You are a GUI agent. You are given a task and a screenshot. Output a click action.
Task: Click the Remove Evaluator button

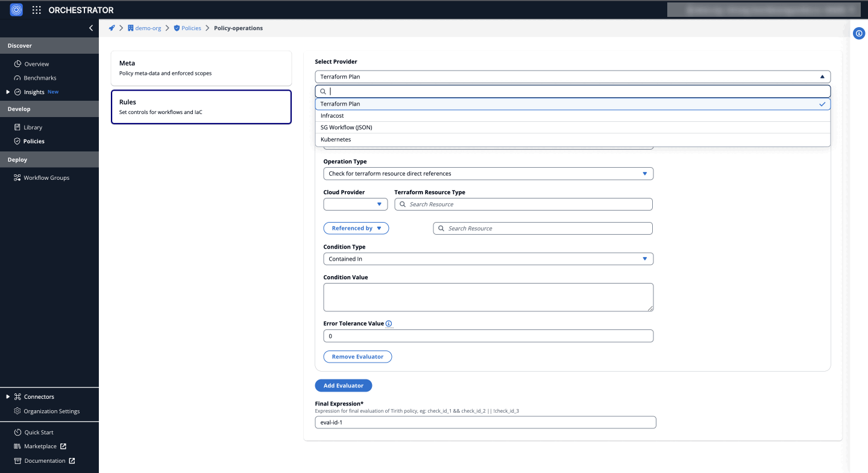[357, 357]
